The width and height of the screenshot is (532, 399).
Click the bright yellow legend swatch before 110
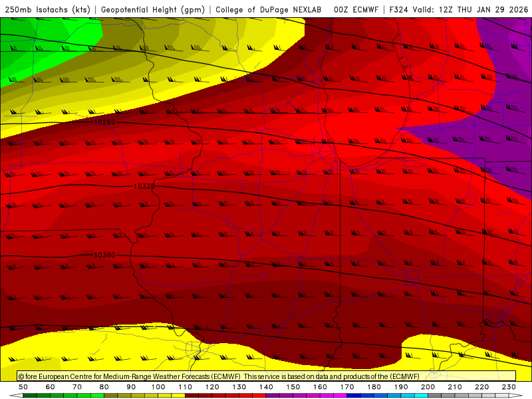[x=178, y=396]
